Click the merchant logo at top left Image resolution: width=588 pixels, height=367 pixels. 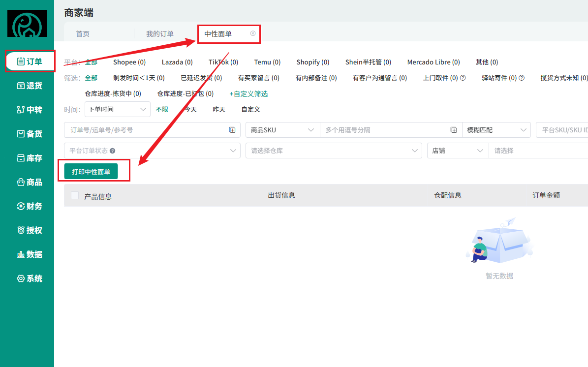click(27, 23)
